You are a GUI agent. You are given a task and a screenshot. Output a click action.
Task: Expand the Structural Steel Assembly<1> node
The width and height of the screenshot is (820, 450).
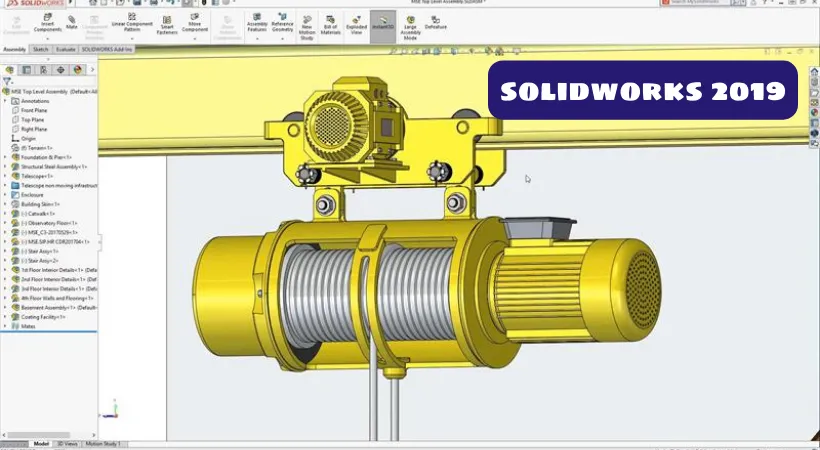(5, 166)
